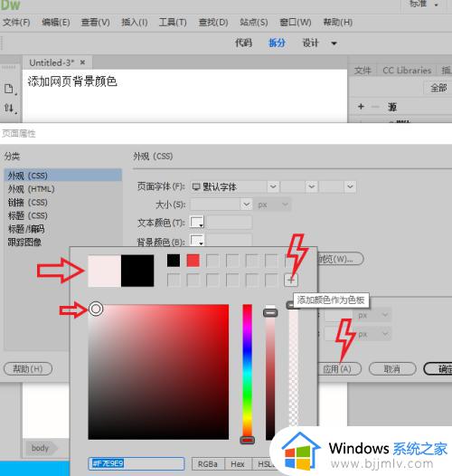Open the 查看(V) menu
This screenshot has width=452, height=476.
click(x=95, y=22)
